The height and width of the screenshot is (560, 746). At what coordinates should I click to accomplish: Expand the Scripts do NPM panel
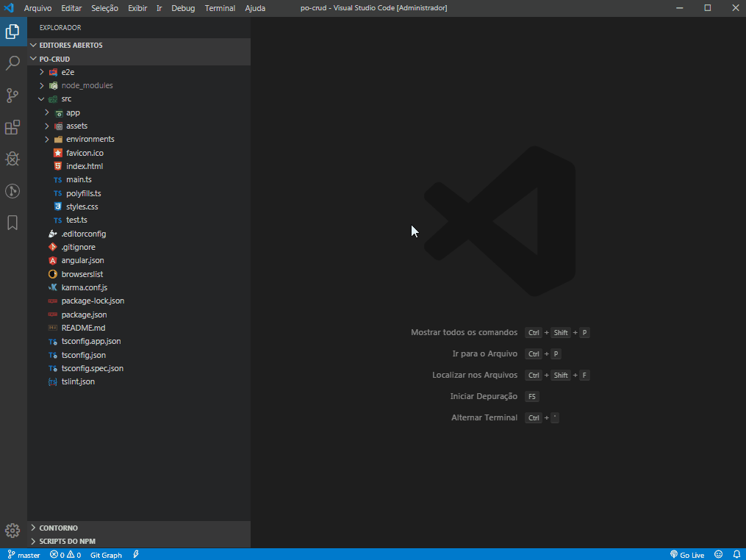[33, 542]
